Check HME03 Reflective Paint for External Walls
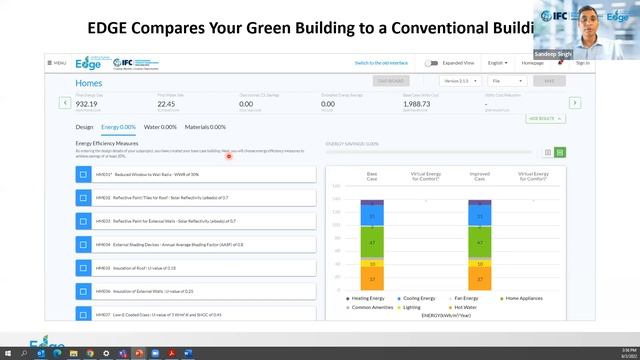This screenshot has width=640, height=360. (x=83, y=221)
